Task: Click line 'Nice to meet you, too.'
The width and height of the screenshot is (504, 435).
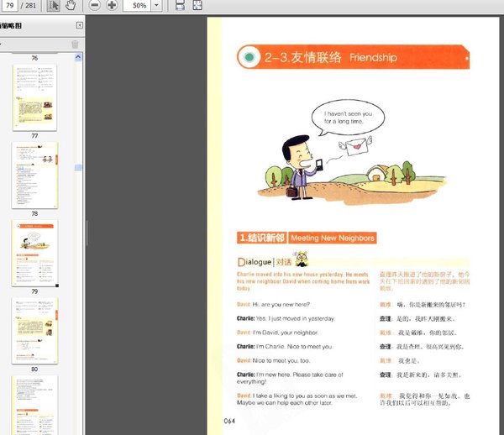Action: point(281,360)
